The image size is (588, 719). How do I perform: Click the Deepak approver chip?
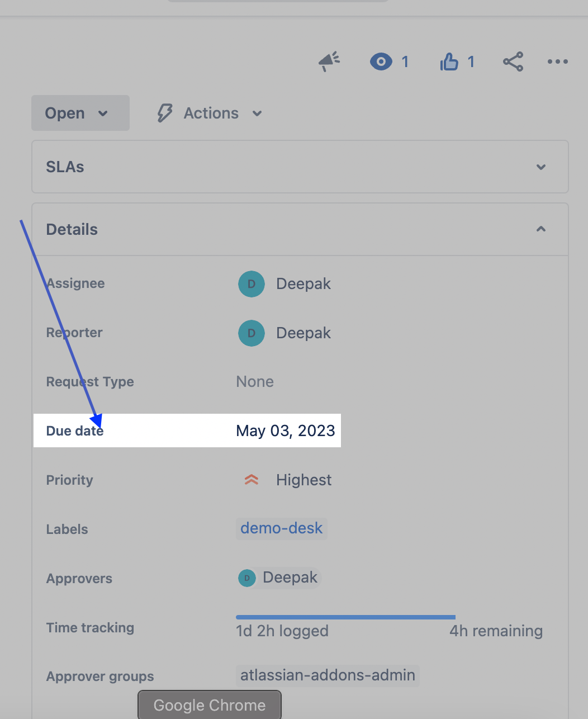279,578
